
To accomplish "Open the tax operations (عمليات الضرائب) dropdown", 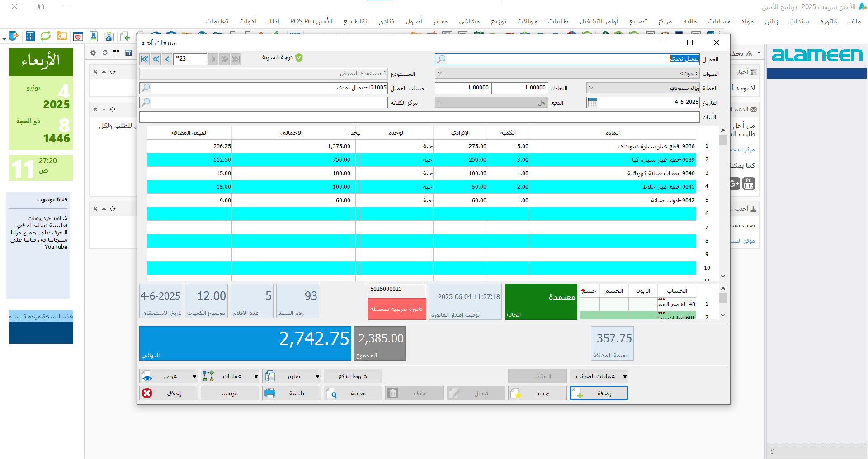I will [599, 376].
